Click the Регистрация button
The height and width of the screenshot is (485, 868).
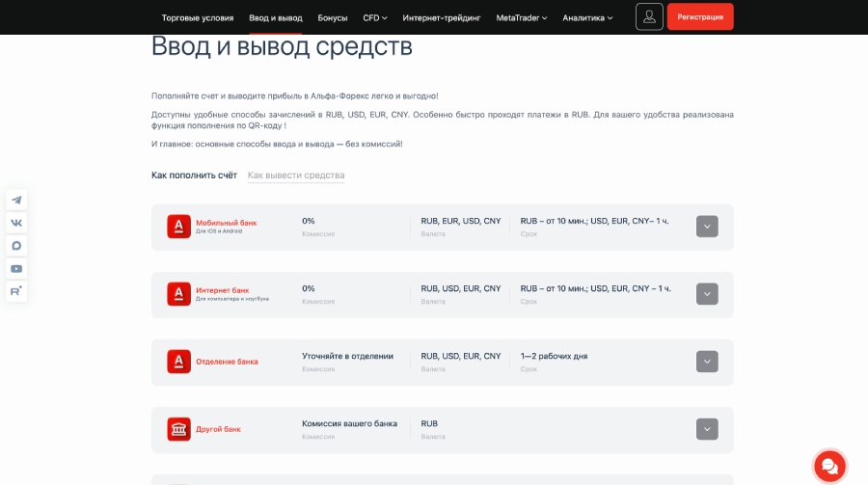tap(700, 16)
